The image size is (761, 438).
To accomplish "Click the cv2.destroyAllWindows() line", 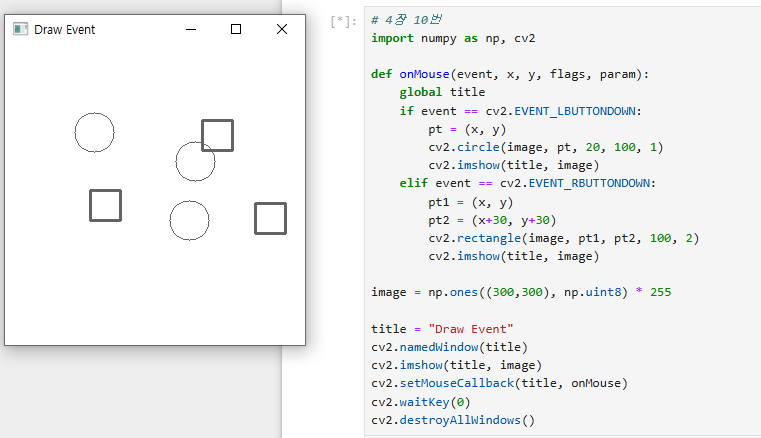I will 453,420.
